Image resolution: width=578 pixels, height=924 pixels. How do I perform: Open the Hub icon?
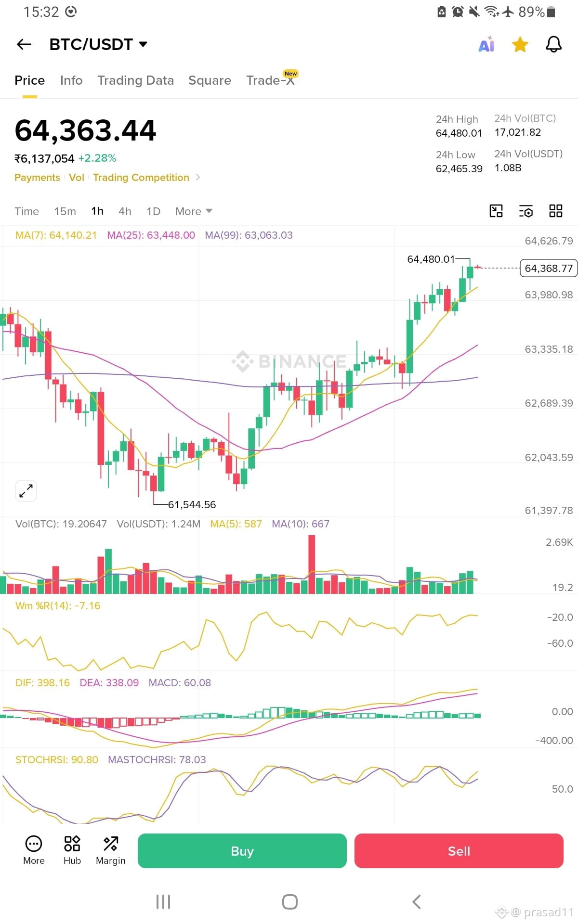[x=72, y=850]
